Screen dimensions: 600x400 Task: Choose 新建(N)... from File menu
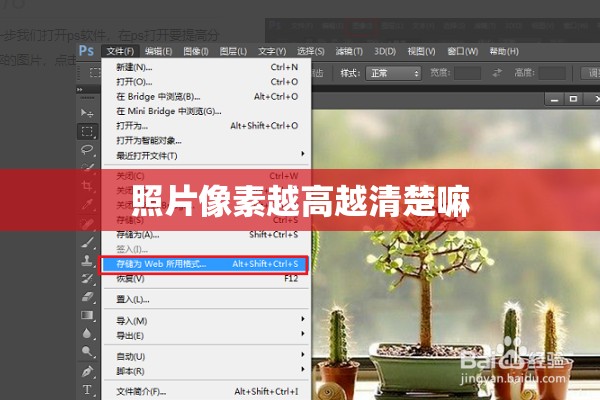206,67
